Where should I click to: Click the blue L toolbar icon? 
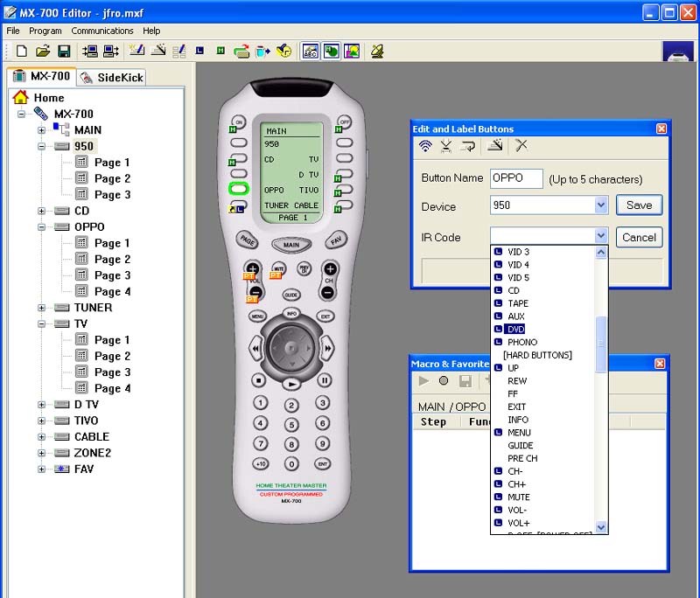199,51
